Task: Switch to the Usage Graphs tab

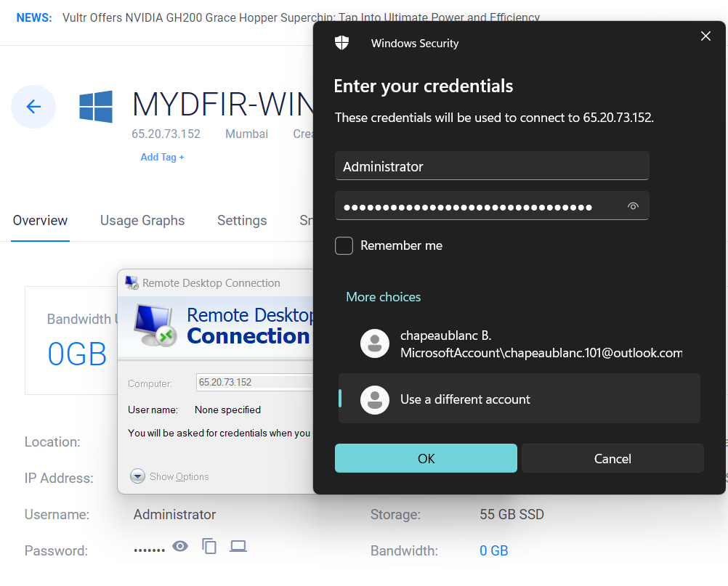Action: pos(142,221)
